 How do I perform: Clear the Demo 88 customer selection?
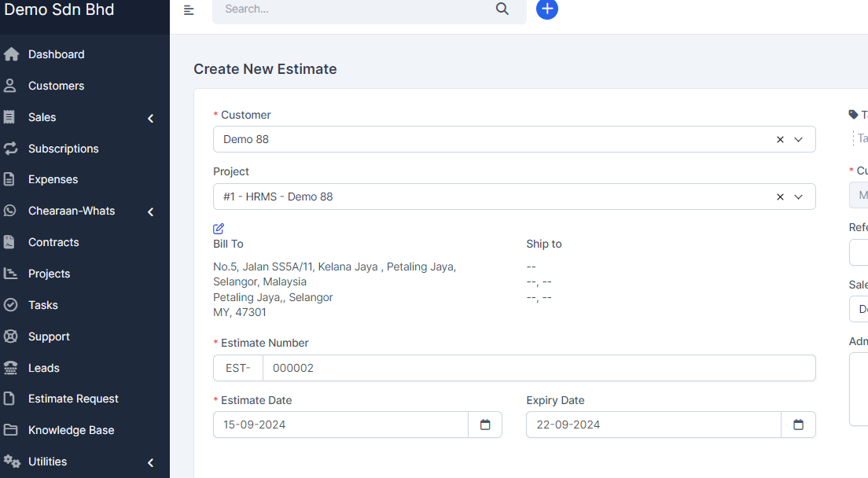point(780,139)
